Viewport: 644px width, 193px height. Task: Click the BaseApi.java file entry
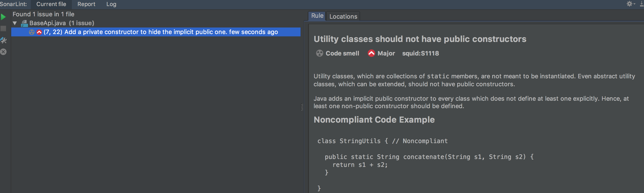pos(48,23)
